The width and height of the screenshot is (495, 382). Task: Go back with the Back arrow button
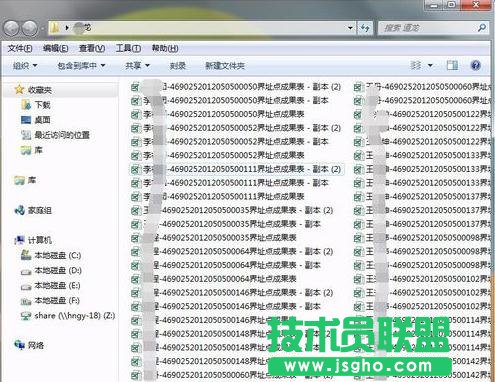coord(12,28)
